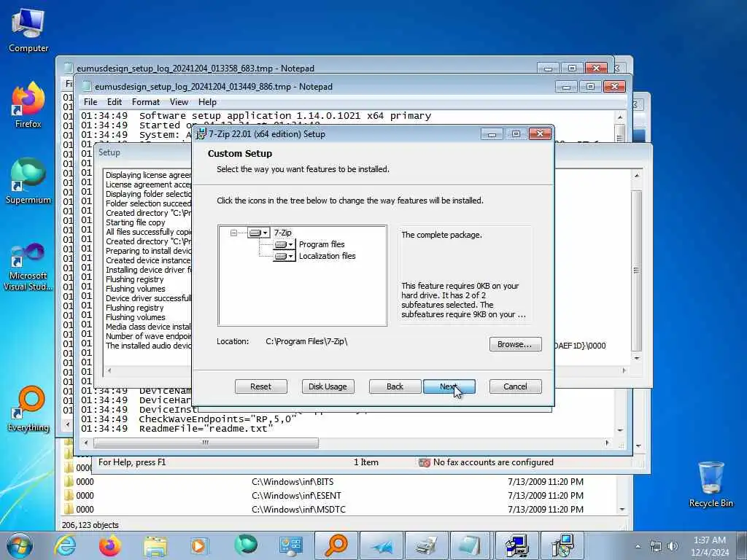The height and width of the screenshot is (560, 747).
Task: Open the volume tray icon
Action: pos(673,546)
